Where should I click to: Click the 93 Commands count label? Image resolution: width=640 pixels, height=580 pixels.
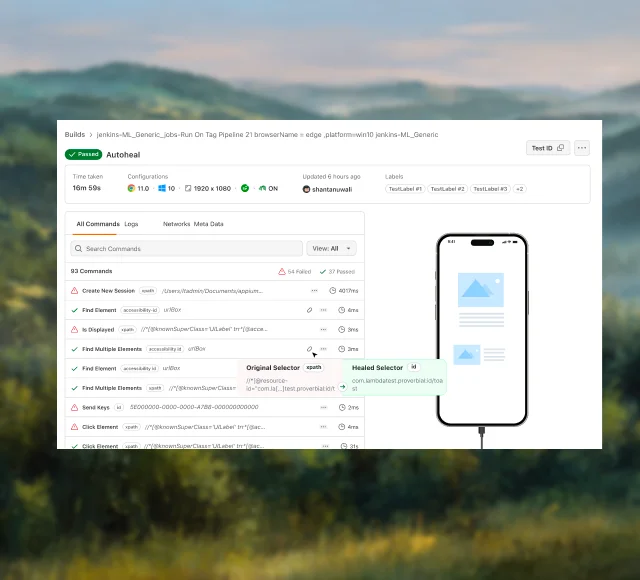[x=91, y=271]
